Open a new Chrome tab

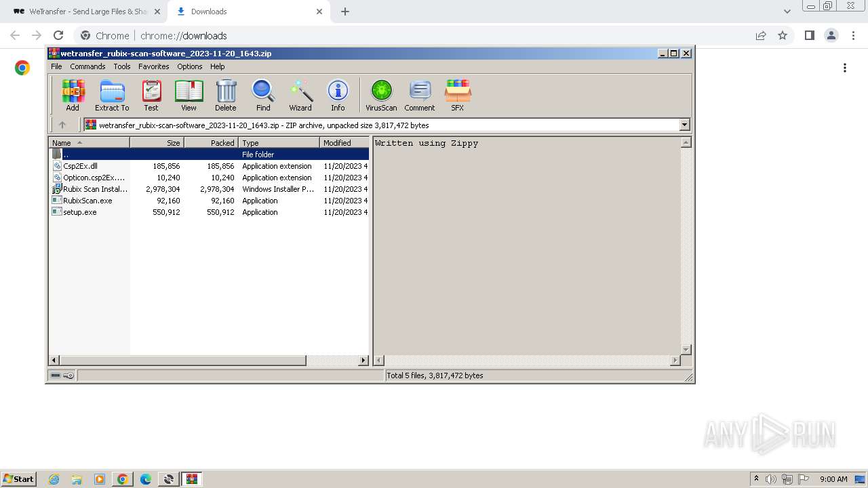tap(345, 12)
